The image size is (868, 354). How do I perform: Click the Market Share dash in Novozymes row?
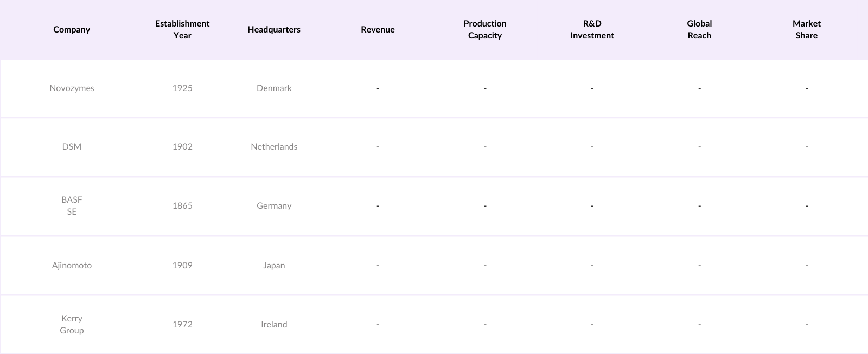tap(807, 88)
